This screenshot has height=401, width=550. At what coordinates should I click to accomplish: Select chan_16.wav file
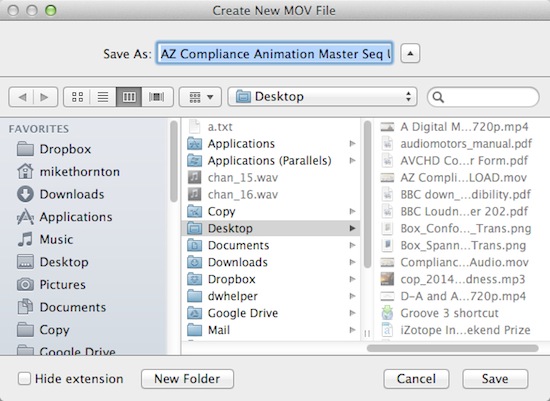(271, 194)
